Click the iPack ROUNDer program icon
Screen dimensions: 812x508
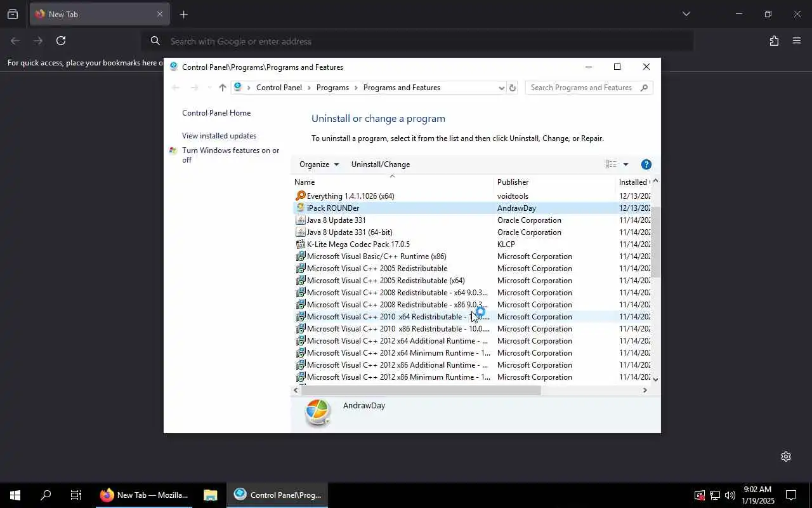pyautogui.click(x=301, y=208)
